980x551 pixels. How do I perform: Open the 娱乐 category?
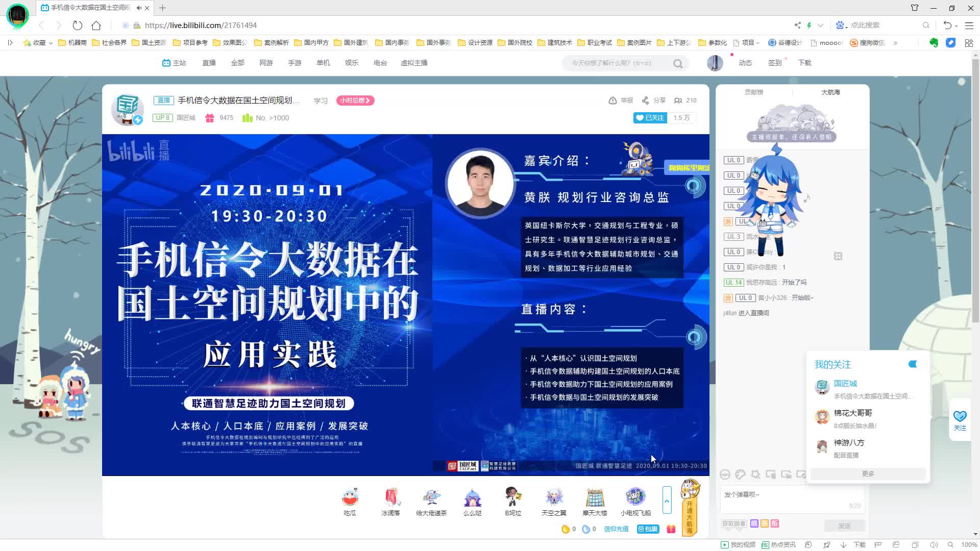[x=352, y=63]
